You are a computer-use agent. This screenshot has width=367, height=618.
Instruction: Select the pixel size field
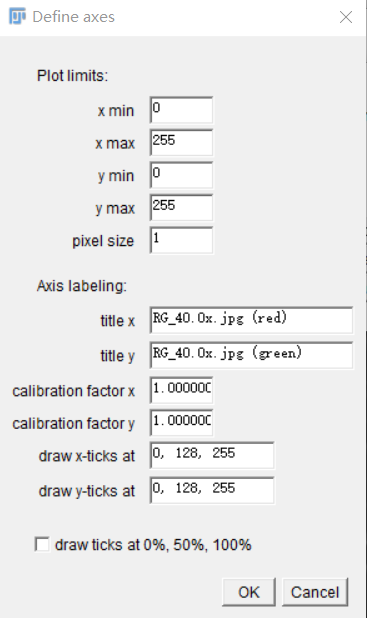181,240
